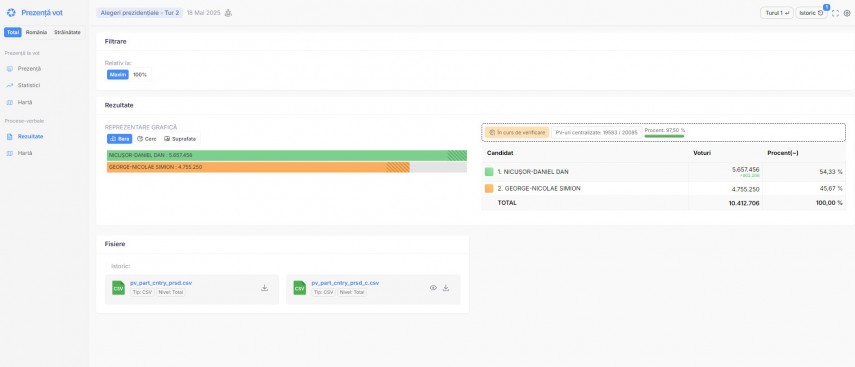Select Maxim relative filter
This screenshot has height=367, width=855.
pos(118,75)
